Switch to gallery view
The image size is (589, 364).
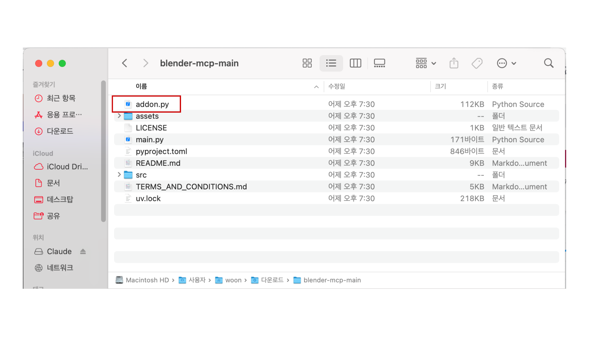point(379,63)
